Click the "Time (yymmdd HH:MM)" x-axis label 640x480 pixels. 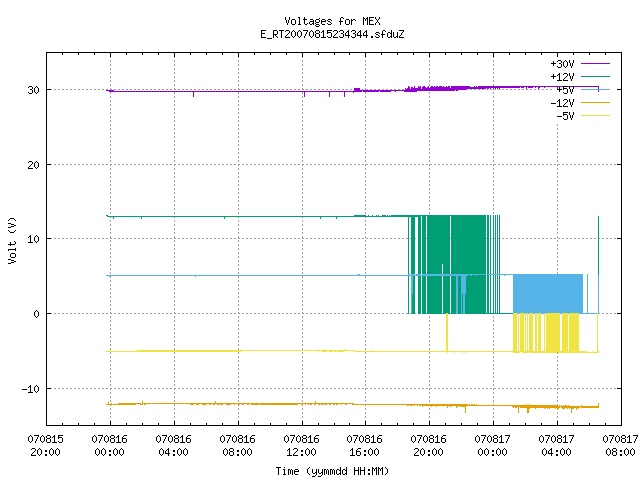(x=332, y=471)
